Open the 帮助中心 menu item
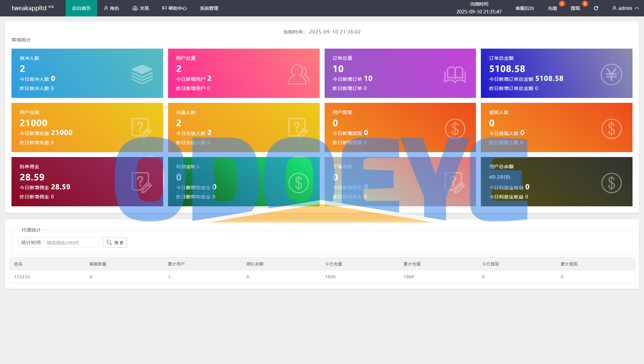This screenshot has height=364, width=644. pos(174,8)
